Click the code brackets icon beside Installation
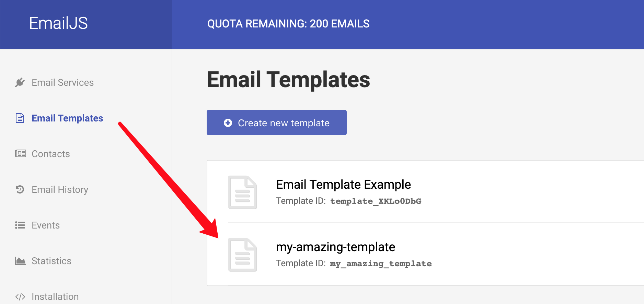The width and height of the screenshot is (644, 304). pos(20,296)
